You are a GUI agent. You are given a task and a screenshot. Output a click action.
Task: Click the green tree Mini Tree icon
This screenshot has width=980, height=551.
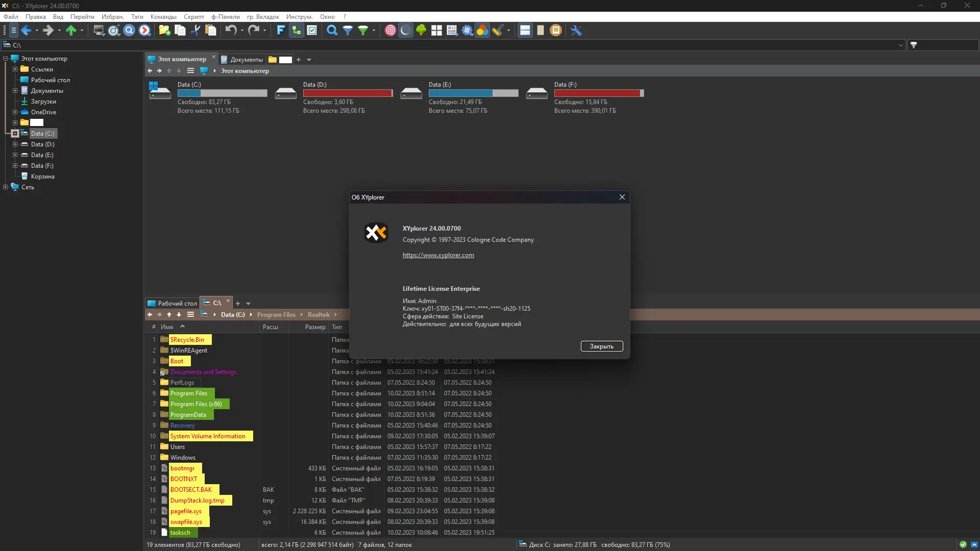coord(421,31)
